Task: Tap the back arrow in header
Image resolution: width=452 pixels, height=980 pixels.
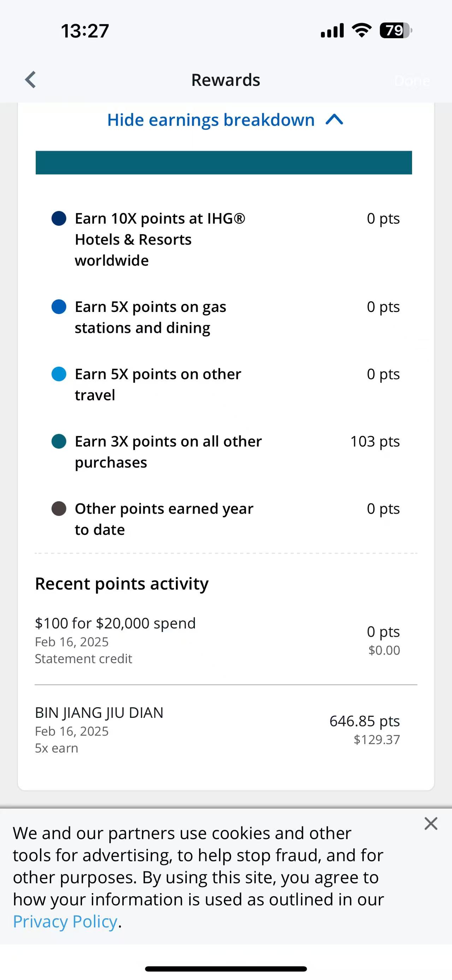Action: tap(30, 80)
